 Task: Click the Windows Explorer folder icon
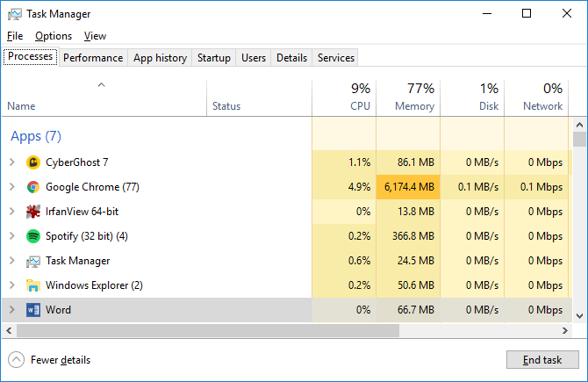[33, 285]
